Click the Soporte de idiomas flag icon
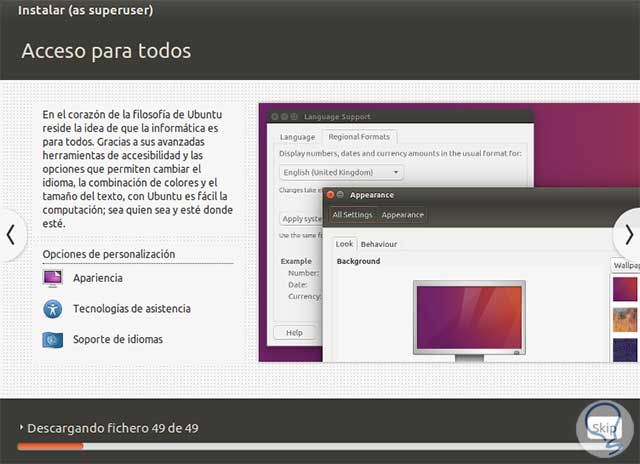 pos(53,340)
